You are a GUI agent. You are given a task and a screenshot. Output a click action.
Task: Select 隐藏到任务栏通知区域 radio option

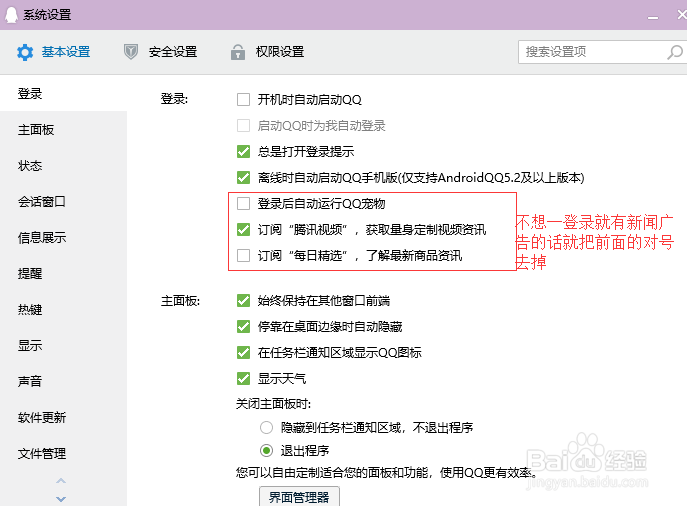(266, 427)
